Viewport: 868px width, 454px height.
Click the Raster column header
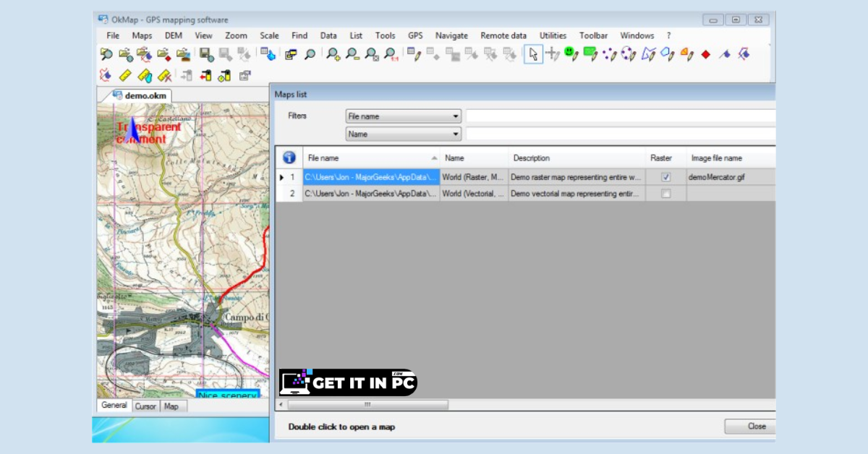click(x=665, y=158)
